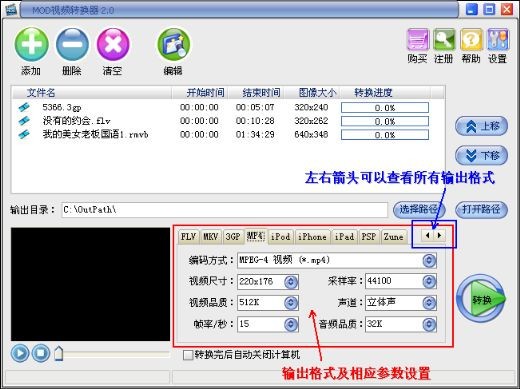Screen dimensions: 520x389
Task: Open the 设置 settings icon
Action: point(498,40)
